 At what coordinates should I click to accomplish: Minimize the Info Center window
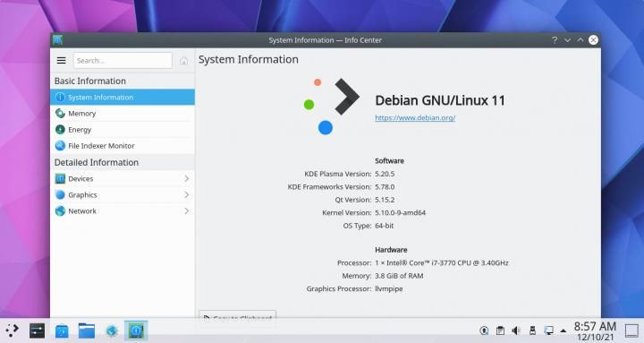(x=567, y=40)
